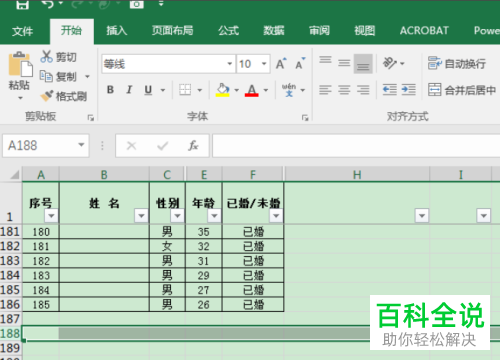Viewport: 500px width, 360px height.
Task: Open the Clipboard (剪贴板) dialog launcher
Action: [x=91, y=118]
